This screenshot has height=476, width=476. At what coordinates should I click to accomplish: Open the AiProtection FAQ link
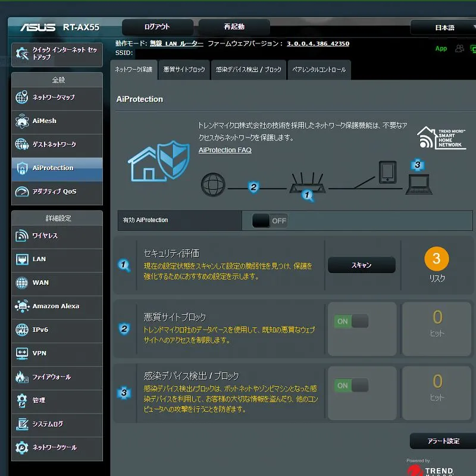[225, 150]
